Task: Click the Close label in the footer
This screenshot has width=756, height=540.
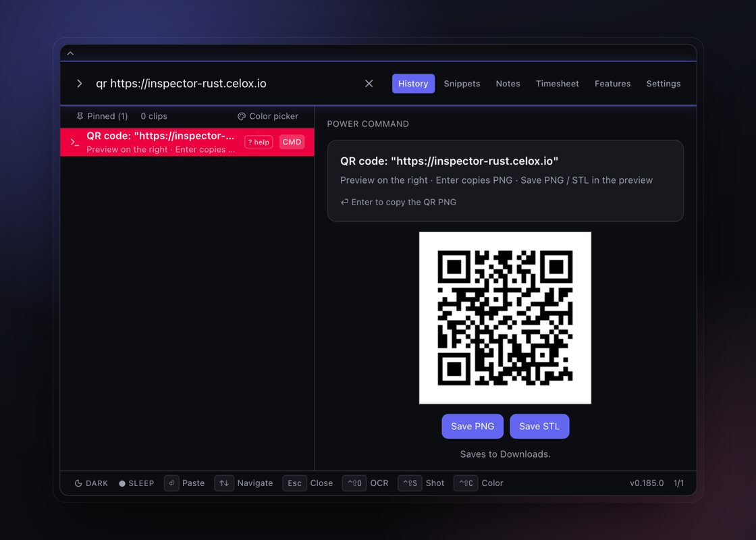Action: point(321,483)
